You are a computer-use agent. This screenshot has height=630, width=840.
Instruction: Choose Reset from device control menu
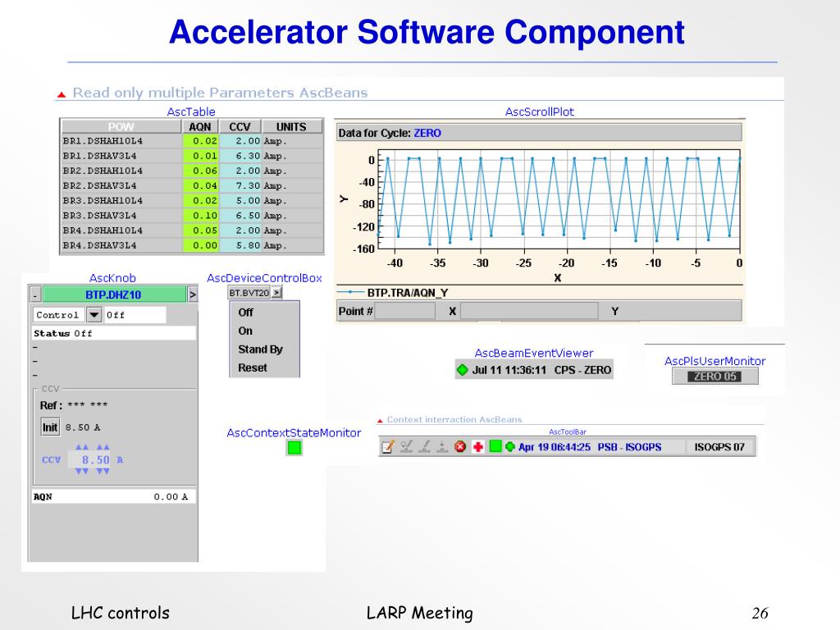[253, 368]
